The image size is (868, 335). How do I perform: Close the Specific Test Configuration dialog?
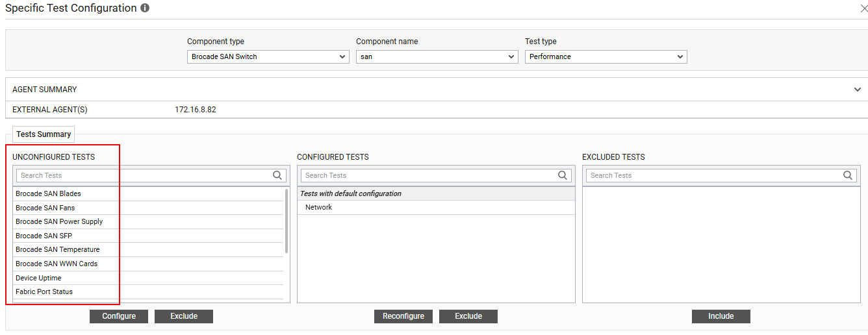(863, 8)
